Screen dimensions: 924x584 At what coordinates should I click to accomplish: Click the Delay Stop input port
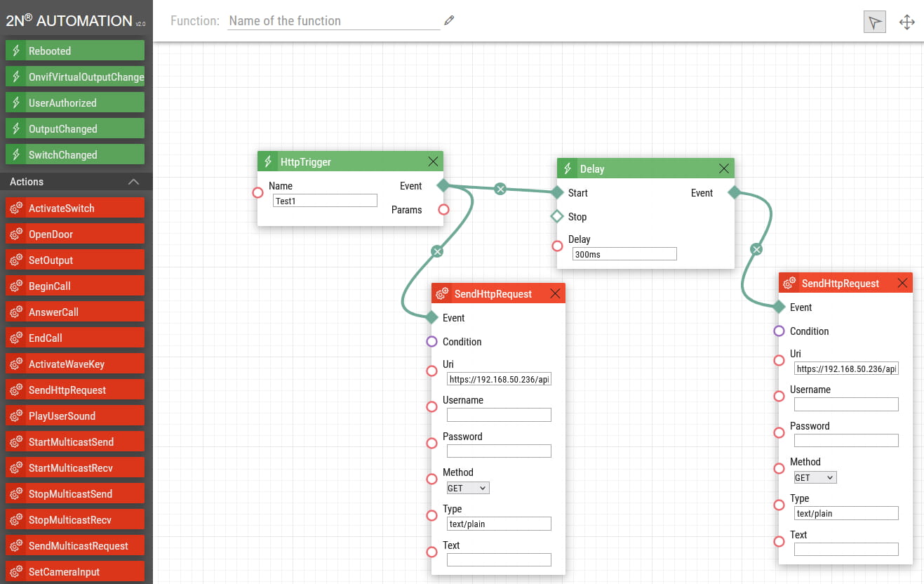pos(557,216)
